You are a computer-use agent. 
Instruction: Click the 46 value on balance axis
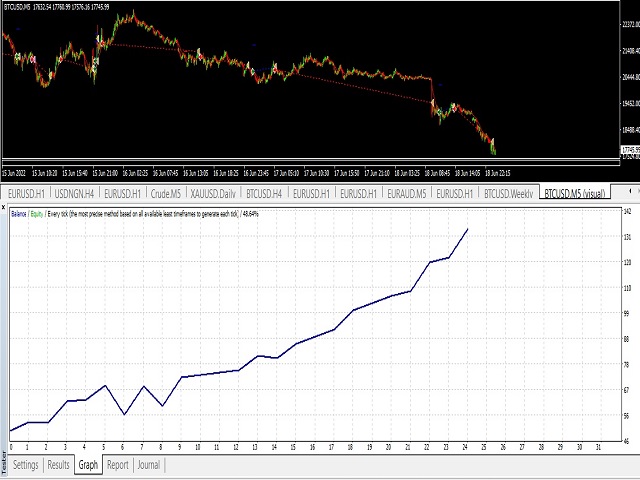[x=627, y=441]
